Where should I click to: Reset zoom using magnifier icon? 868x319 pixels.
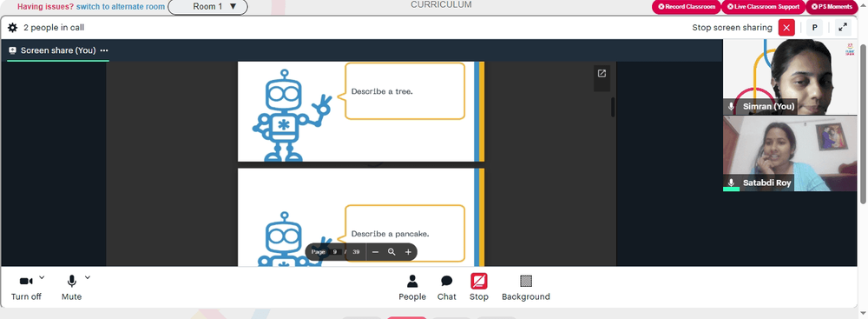391,252
